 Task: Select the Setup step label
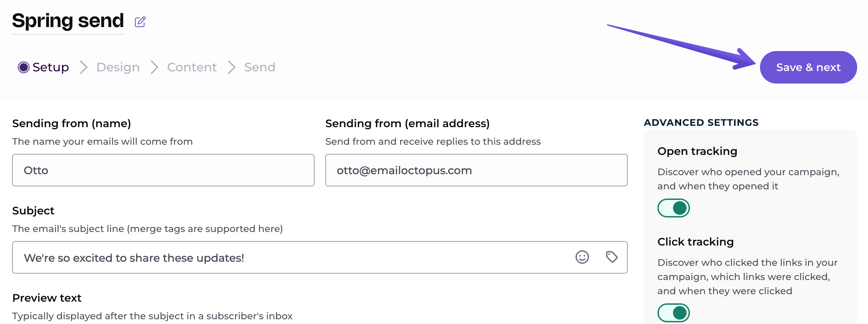(x=50, y=67)
